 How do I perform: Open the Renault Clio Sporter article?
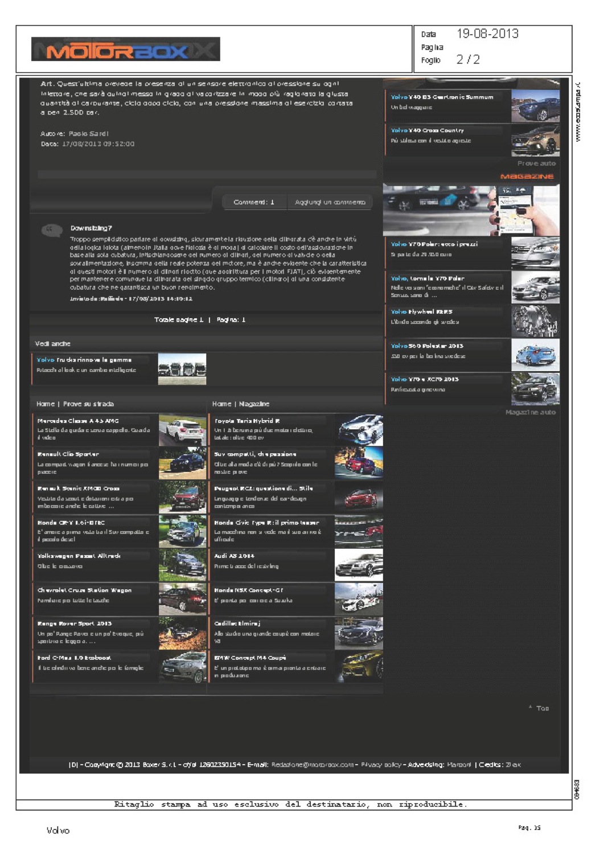(x=68, y=454)
